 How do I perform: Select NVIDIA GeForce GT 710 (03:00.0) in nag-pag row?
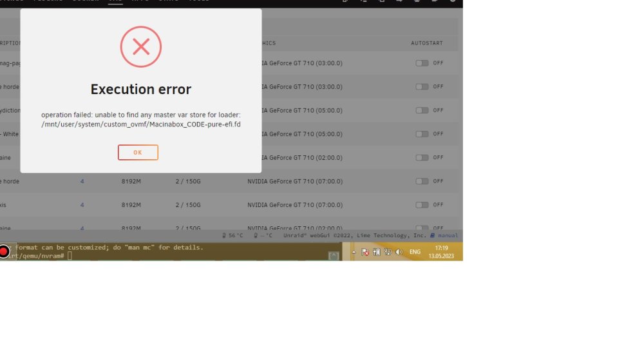(301, 63)
